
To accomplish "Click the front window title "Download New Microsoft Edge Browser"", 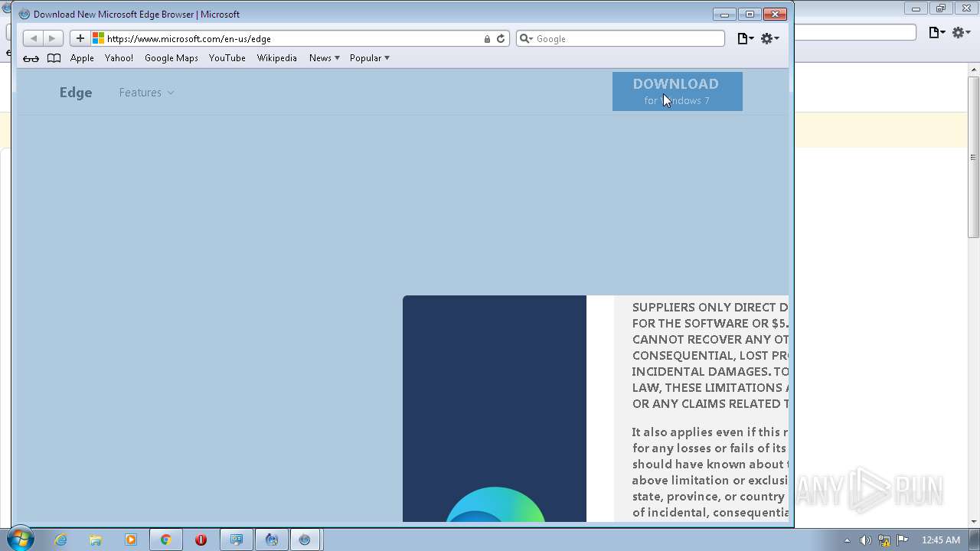I will (x=136, y=14).
